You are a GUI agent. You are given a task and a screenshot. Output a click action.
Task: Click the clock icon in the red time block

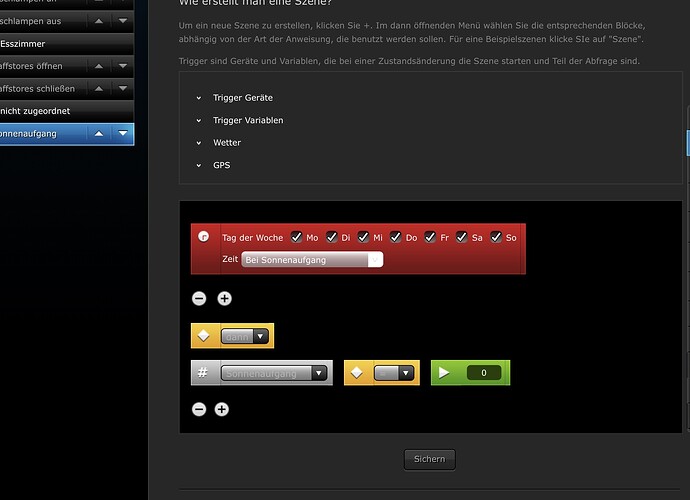[203, 236]
